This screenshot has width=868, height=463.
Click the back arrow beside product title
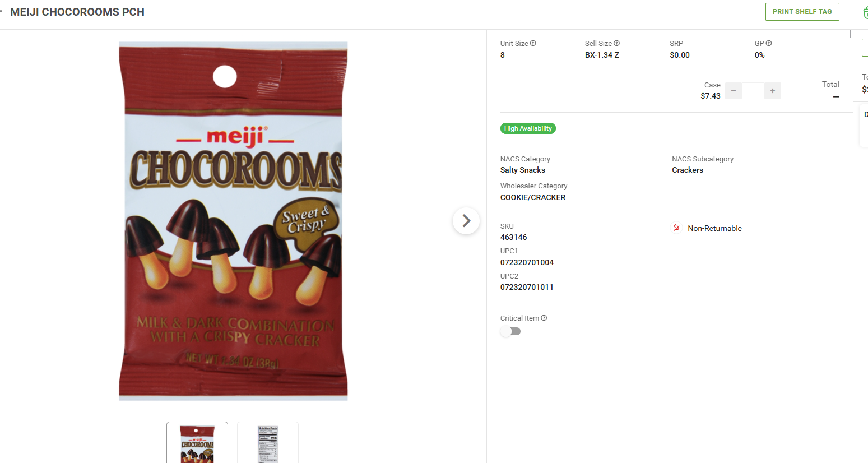tap(1, 12)
